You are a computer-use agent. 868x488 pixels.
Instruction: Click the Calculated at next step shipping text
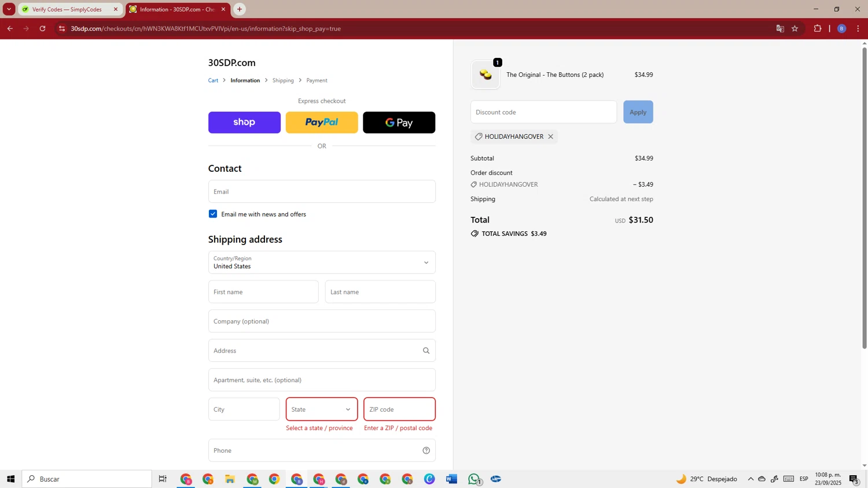621,199
